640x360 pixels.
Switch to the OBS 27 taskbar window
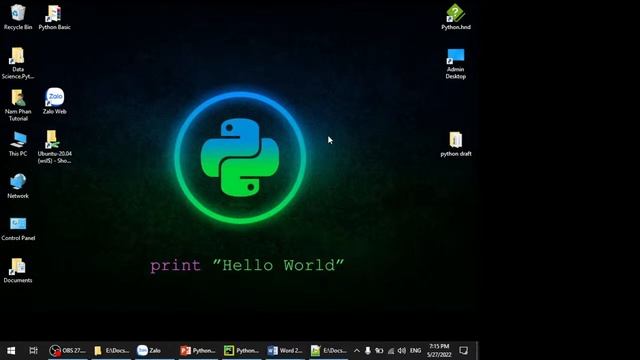68,351
